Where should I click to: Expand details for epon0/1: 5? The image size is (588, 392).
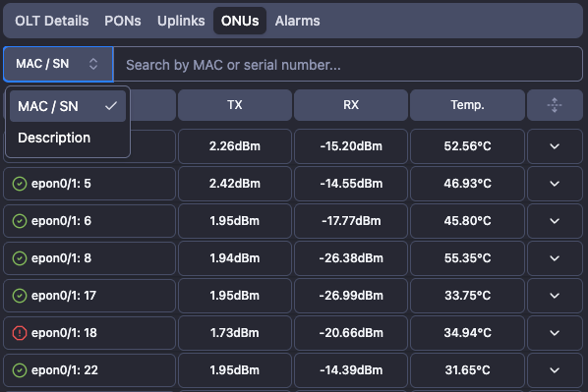(x=555, y=184)
